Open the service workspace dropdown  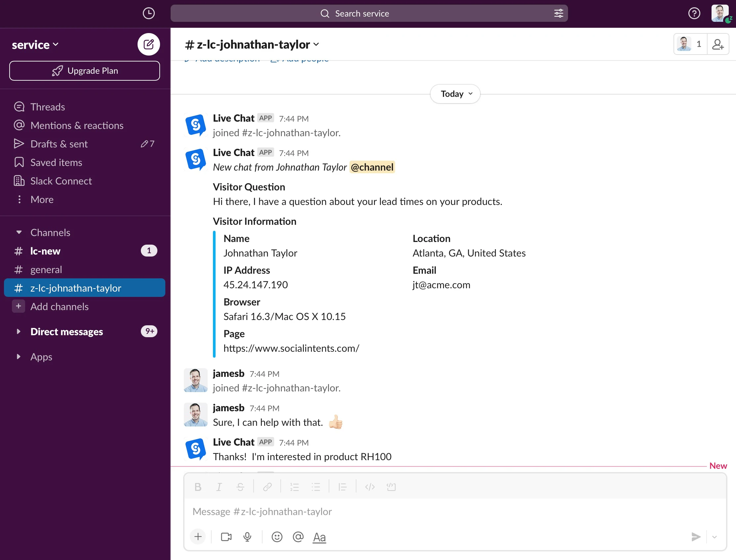(35, 44)
